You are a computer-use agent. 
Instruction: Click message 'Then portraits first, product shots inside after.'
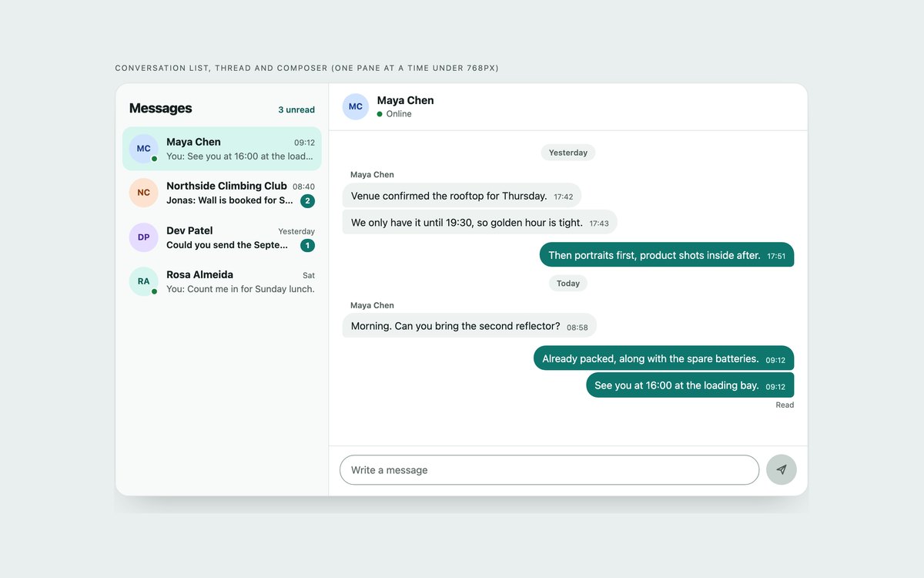pyautogui.click(x=667, y=255)
